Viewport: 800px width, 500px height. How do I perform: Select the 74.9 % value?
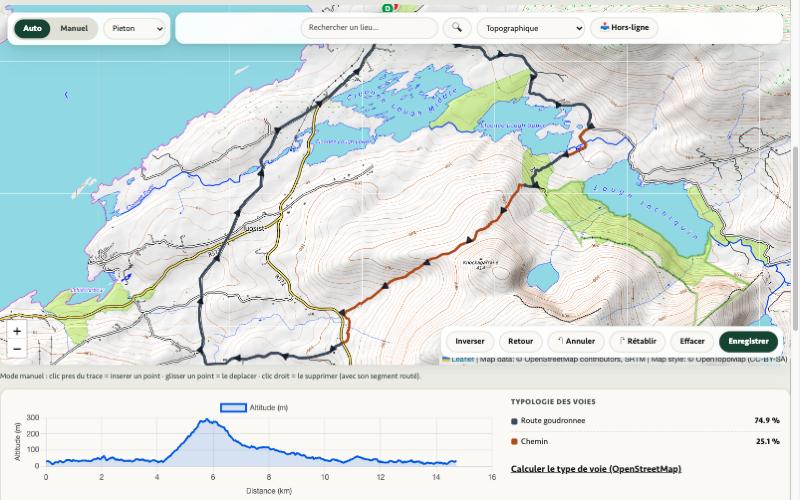[767, 420]
